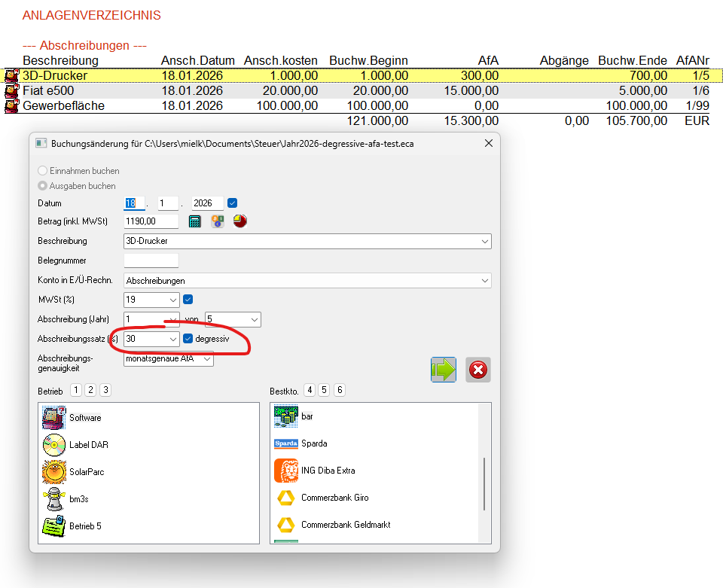This screenshot has height=588, width=723.
Task: Confirm booking with the green arrow button
Action: [444, 370]
